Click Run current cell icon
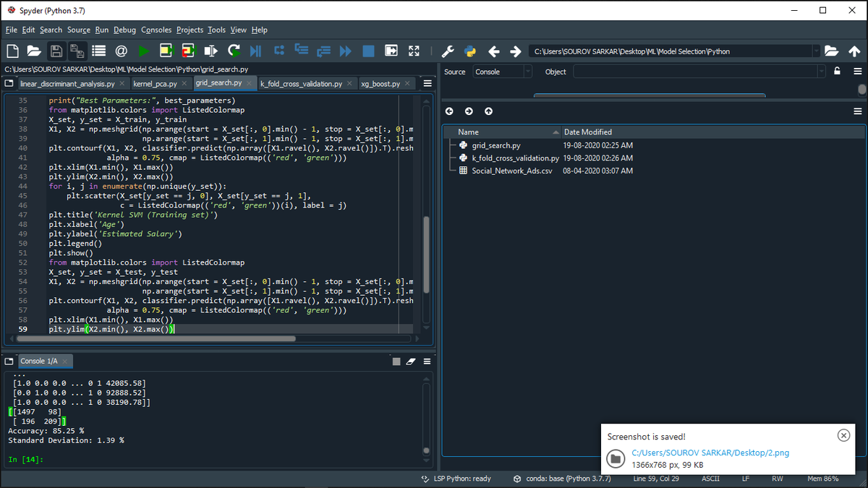Screen dimensions: 868x488 click(166, 51)
